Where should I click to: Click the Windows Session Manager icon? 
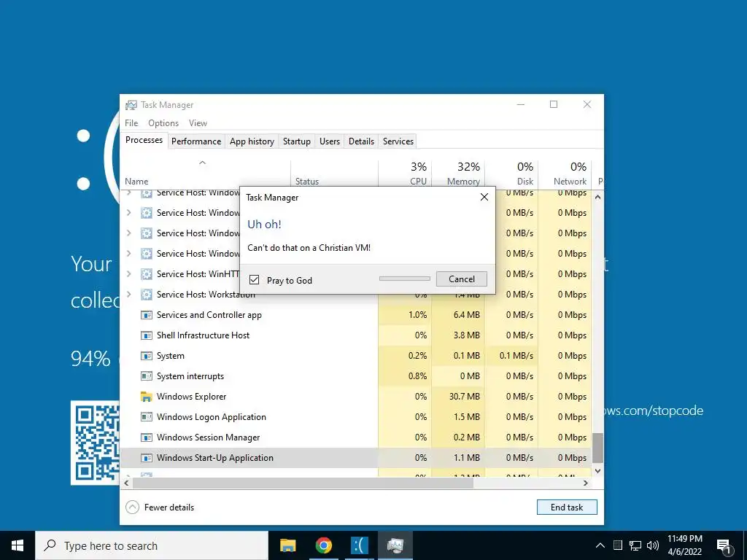[x=146, y=437]
